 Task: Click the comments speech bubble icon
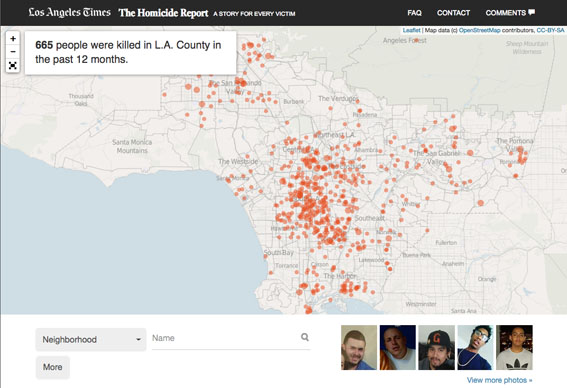click(532, 12)
